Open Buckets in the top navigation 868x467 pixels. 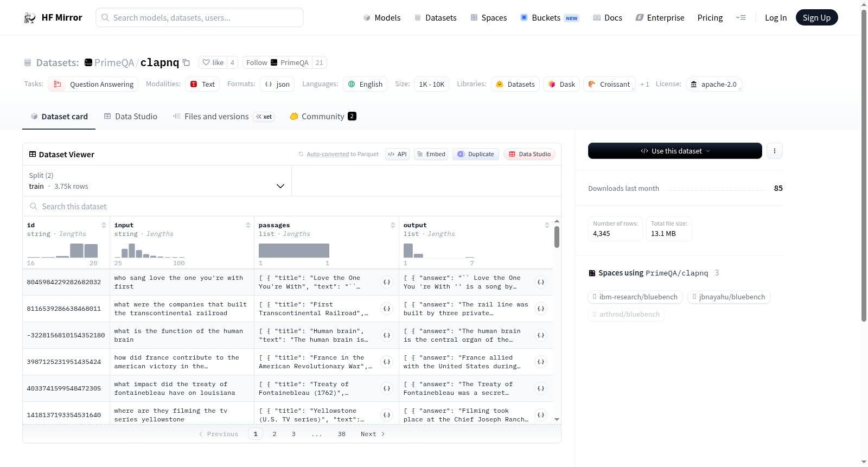pos(550,18)
